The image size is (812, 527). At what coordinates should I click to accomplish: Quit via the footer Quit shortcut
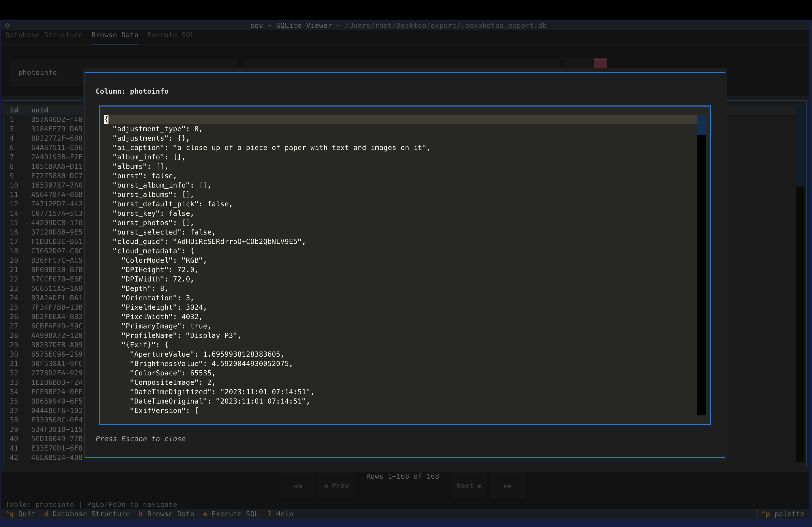(20, 514)
